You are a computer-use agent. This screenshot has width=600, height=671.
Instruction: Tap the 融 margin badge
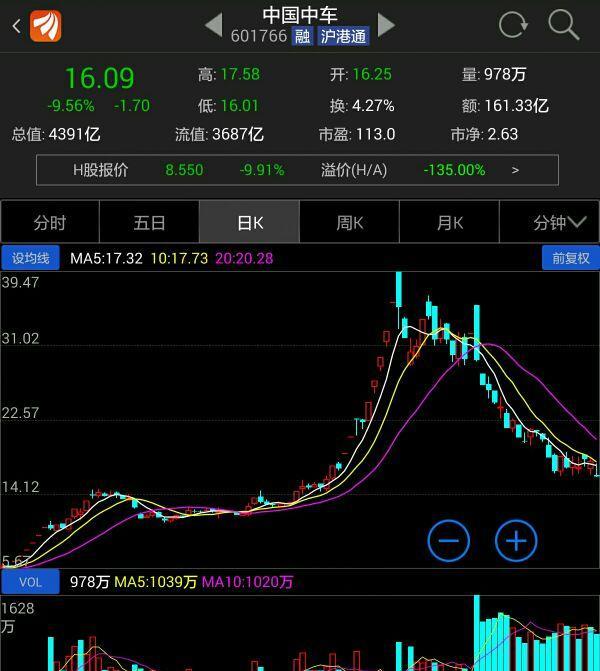click(x=302, y=36)
